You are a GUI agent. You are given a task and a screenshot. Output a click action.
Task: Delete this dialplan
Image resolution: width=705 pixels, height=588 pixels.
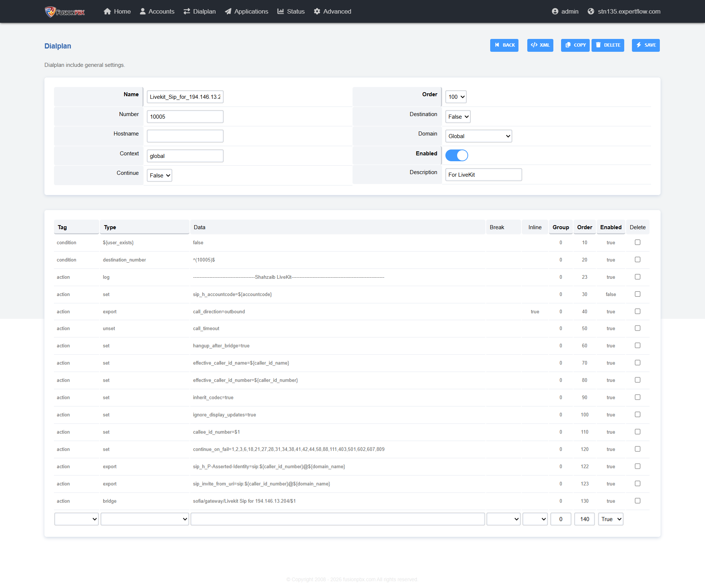(x=608, y=45)
